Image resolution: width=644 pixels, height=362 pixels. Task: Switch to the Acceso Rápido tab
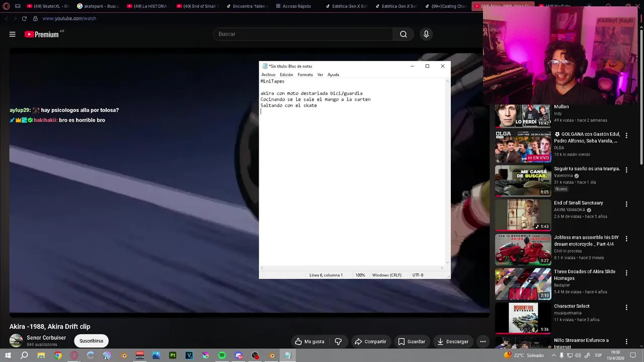pos(294,6)
